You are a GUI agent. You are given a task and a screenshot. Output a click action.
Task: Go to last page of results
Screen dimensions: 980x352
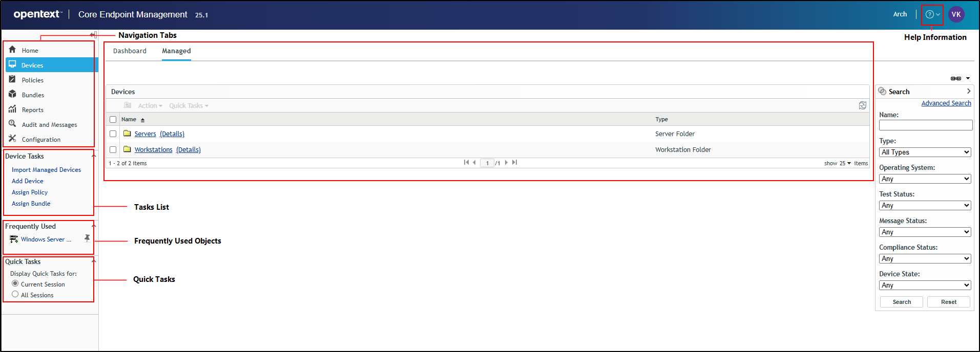pos(514,162)
